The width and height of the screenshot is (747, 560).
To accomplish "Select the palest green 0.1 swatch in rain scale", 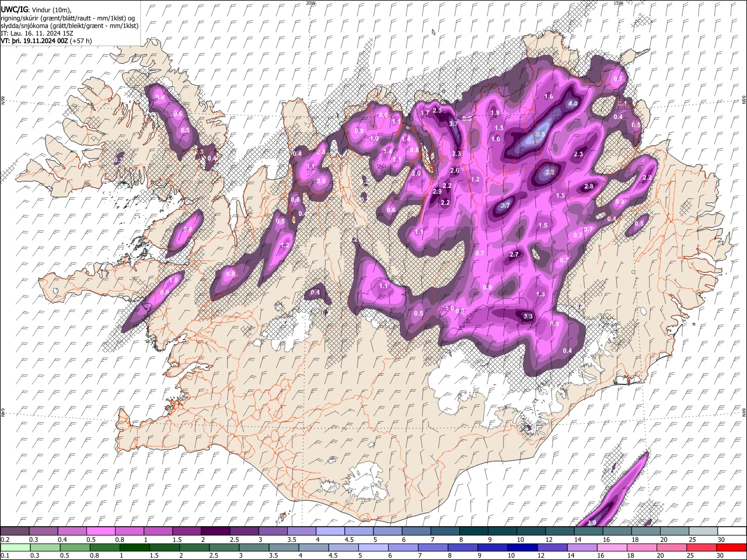I will 15,547.
